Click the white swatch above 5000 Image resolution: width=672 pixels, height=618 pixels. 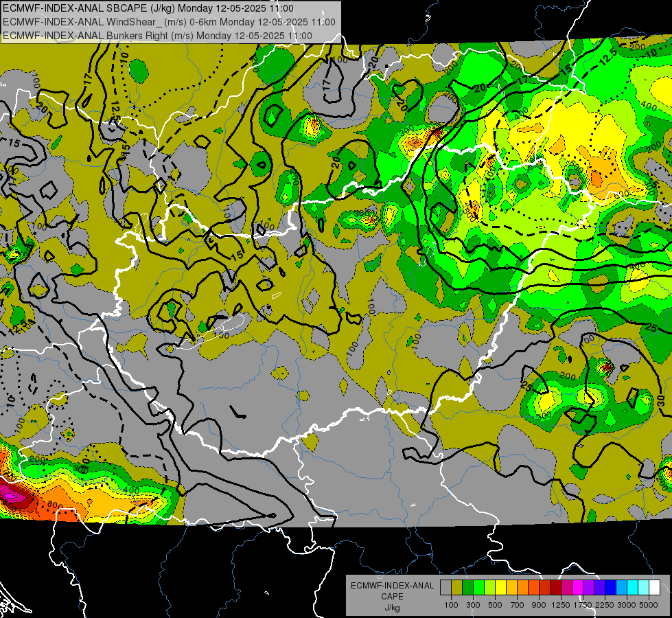[x=654, y=588]
